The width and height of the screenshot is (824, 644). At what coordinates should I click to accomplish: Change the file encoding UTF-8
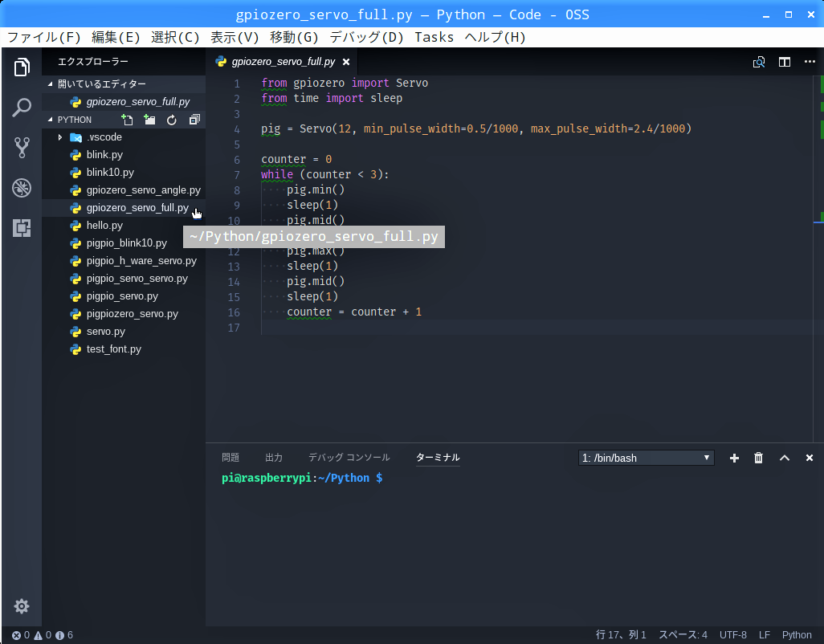click(732, 635)
